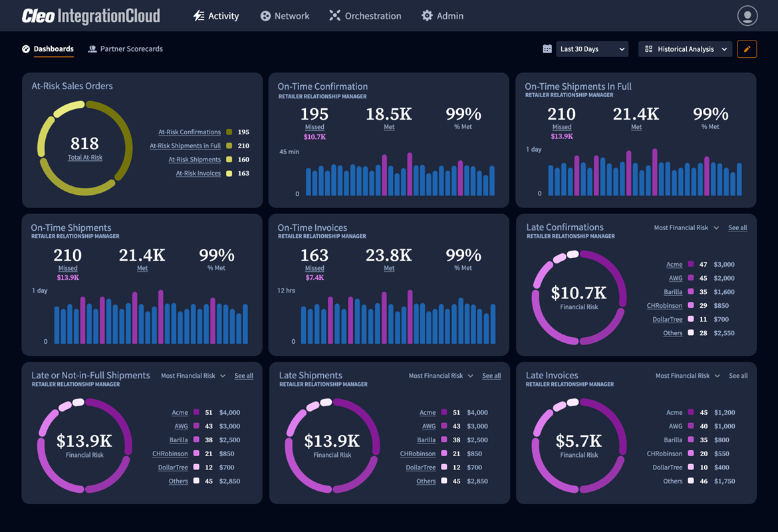Click See all in Late Shipments card

tap(491, 376)
